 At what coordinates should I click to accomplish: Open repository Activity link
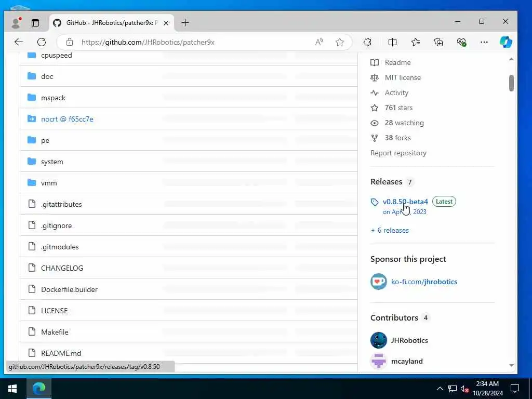point(396,92)
